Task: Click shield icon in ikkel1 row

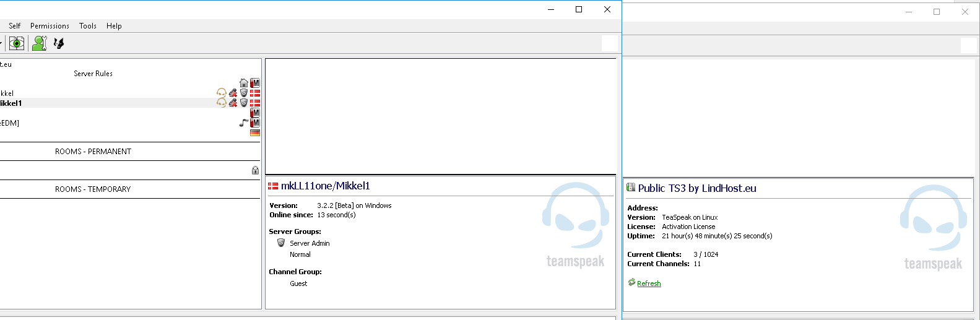Action: tap(244, 103)
